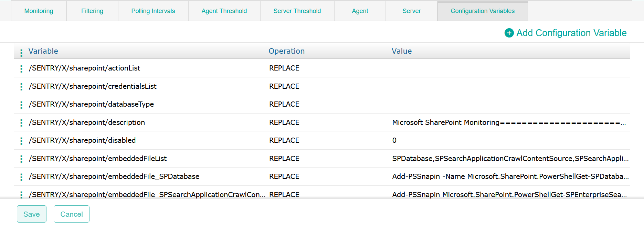
Task: Click REPLACE operation in embeddedFile_SPDatabase row
Action: point(284,176)
